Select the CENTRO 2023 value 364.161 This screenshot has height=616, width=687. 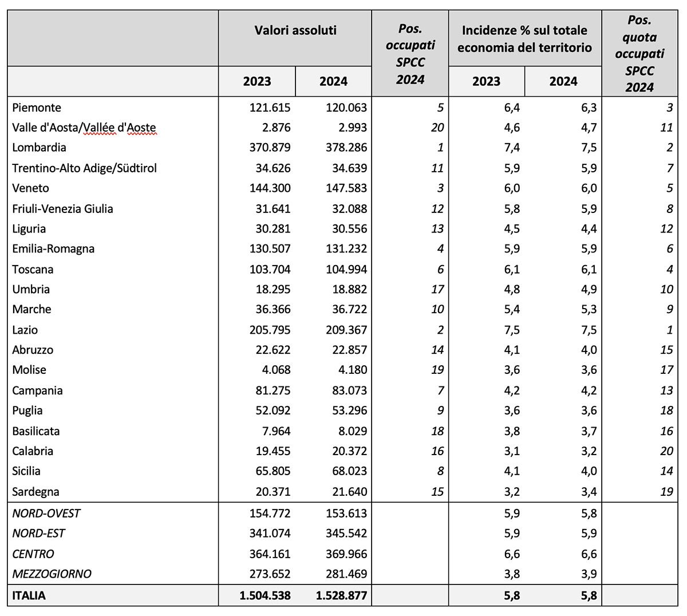tap(267, 554)
